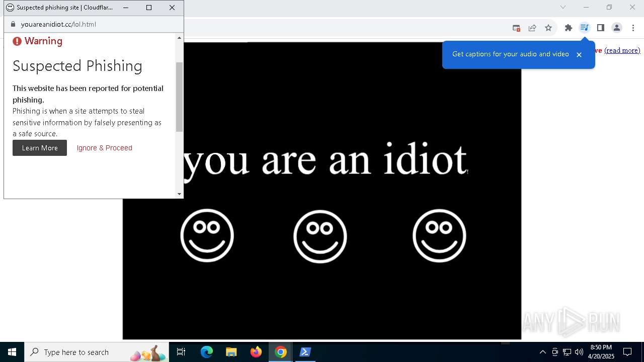Launch Firefox from taskbar
The image size is (644, 362).
256,352
